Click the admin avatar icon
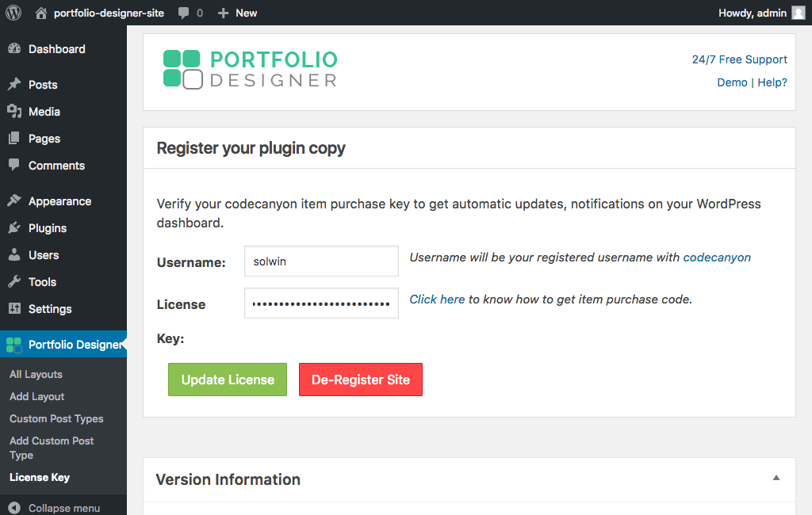The height and width of the screenshot is (515, 812). tap(798, 13)
